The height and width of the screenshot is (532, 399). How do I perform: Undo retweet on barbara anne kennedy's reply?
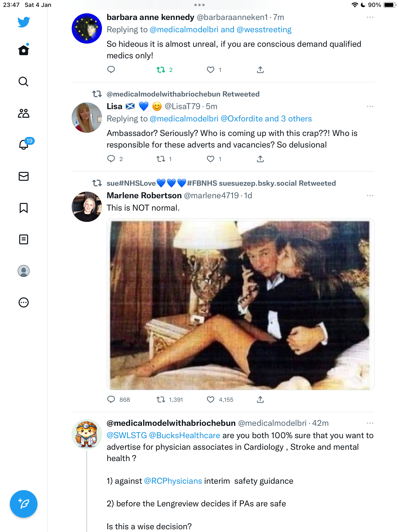(161, 70)
